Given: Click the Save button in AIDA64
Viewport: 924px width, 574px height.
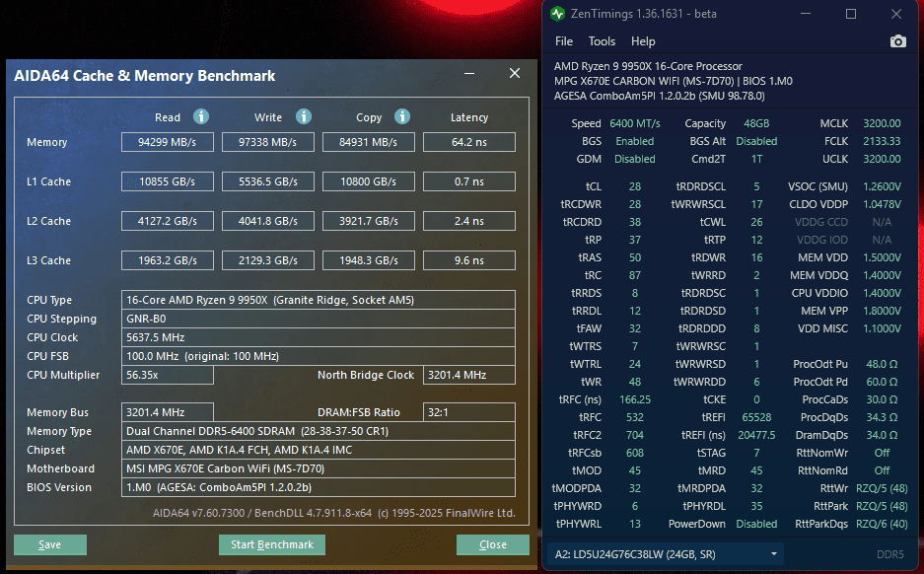Looking at the screenshot, I should (50, 544).
